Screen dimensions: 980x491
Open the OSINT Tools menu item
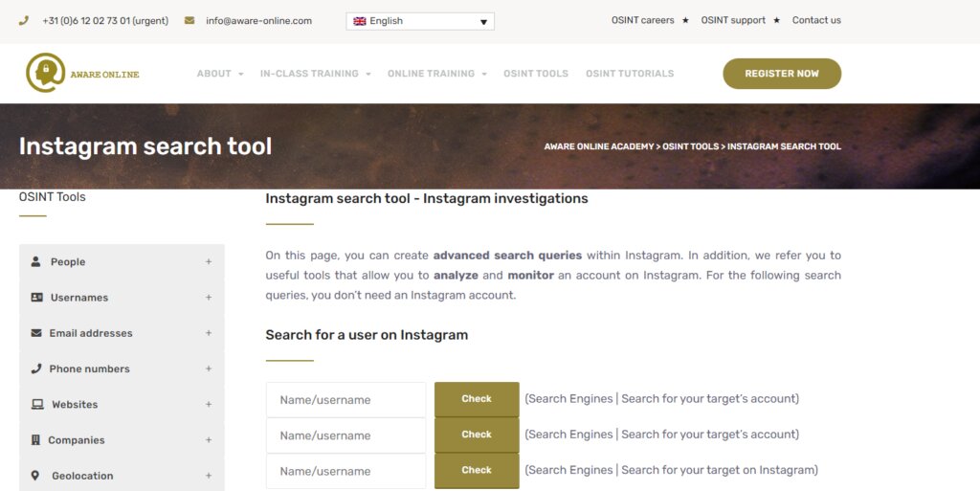(x=536, y=74)
